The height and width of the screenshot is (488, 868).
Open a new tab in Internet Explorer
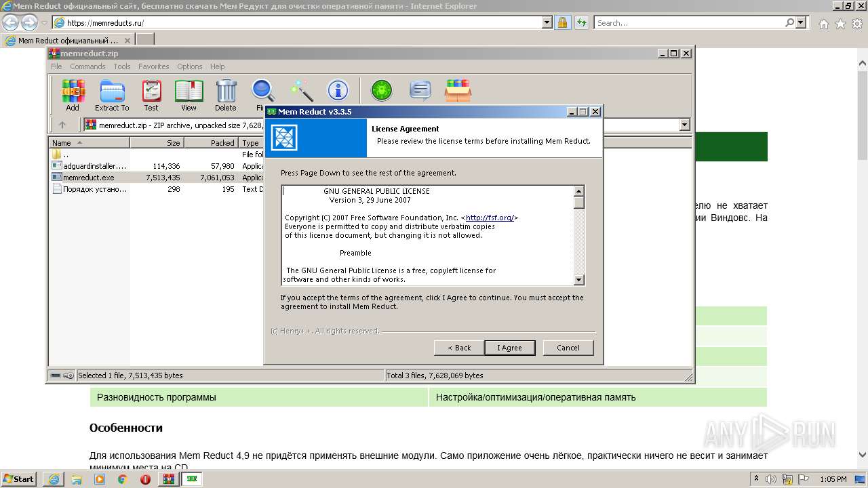click(145, 40)
